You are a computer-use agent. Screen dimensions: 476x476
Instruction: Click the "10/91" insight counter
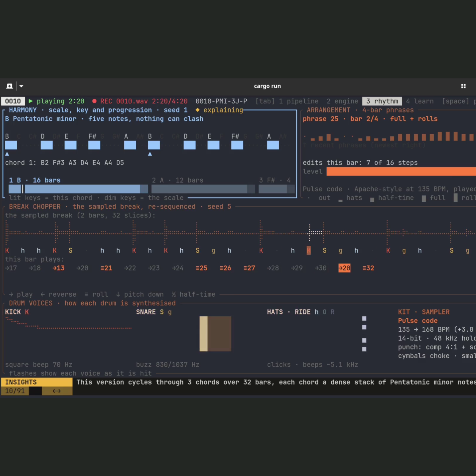[15, 391]
